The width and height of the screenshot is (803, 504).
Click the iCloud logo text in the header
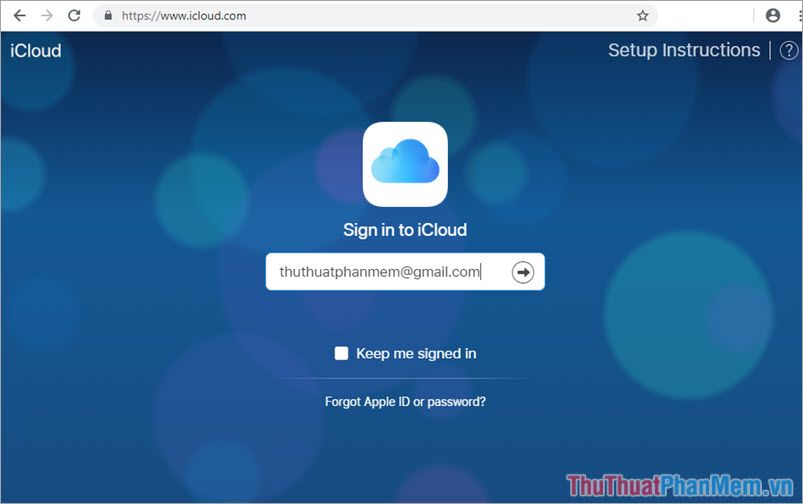click(x=36, y=51)
